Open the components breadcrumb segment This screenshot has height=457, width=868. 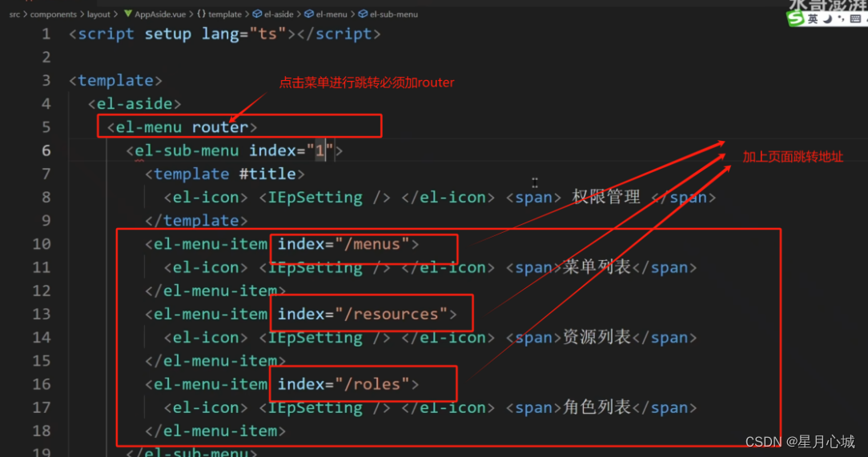[x=53, y=14]
